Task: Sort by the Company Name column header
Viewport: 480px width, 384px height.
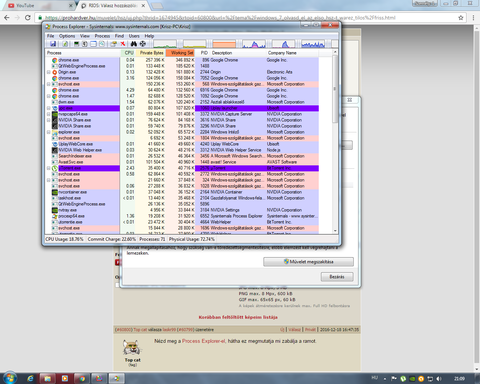Action: pyautogui.click(x=292, y=53)
